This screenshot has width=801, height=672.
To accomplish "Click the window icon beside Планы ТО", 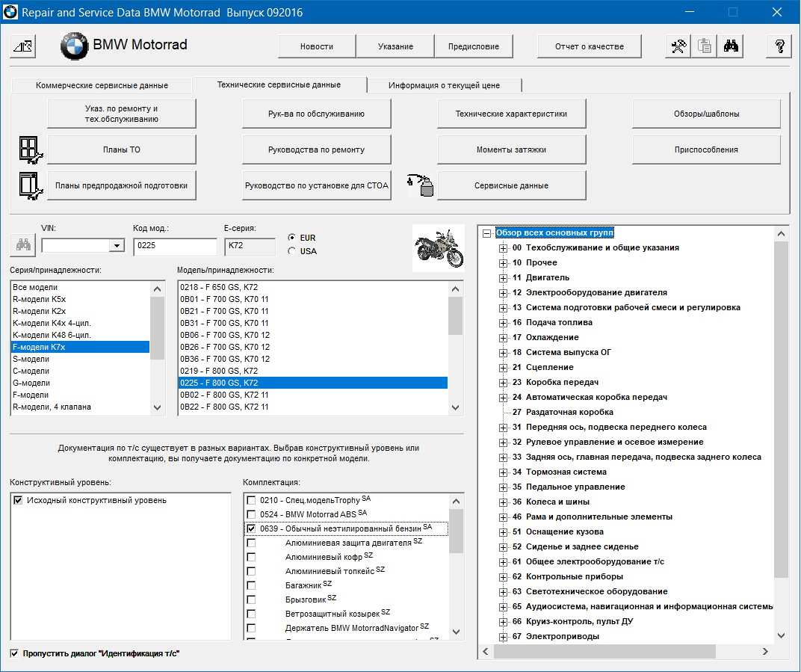I will pyautogui.click(x=30, y=149).
